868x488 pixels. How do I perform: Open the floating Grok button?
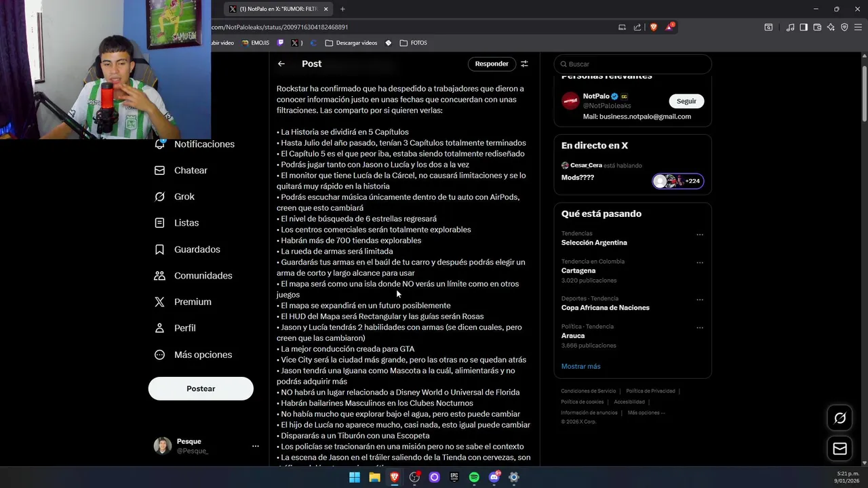840,418
